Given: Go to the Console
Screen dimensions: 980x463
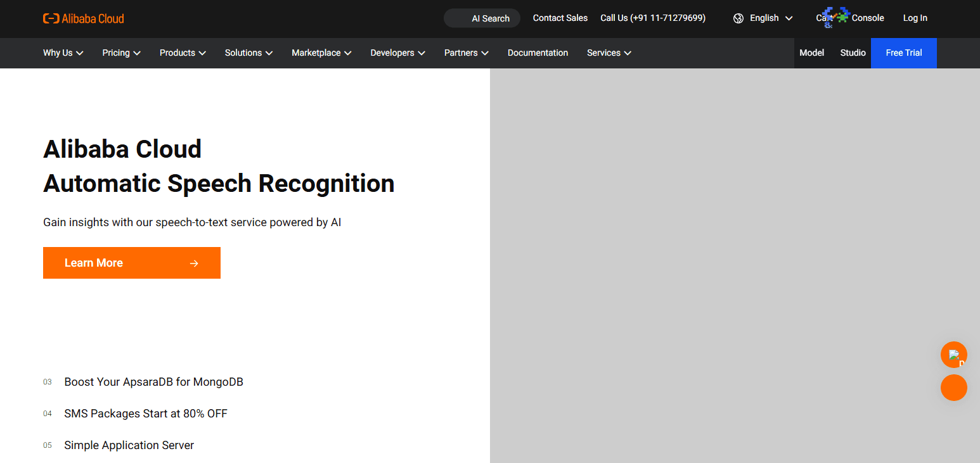Looking at the screenshot, I should pyautogui.click(x=868, y=18).
